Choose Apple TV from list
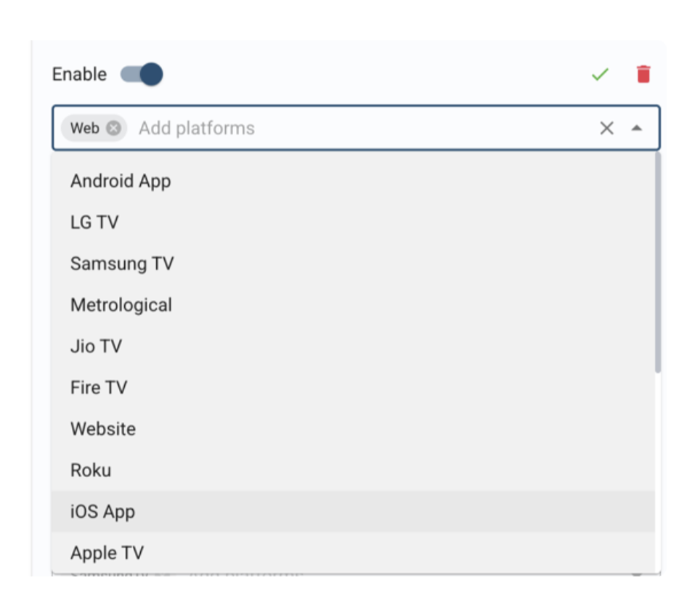 [353, 553]
